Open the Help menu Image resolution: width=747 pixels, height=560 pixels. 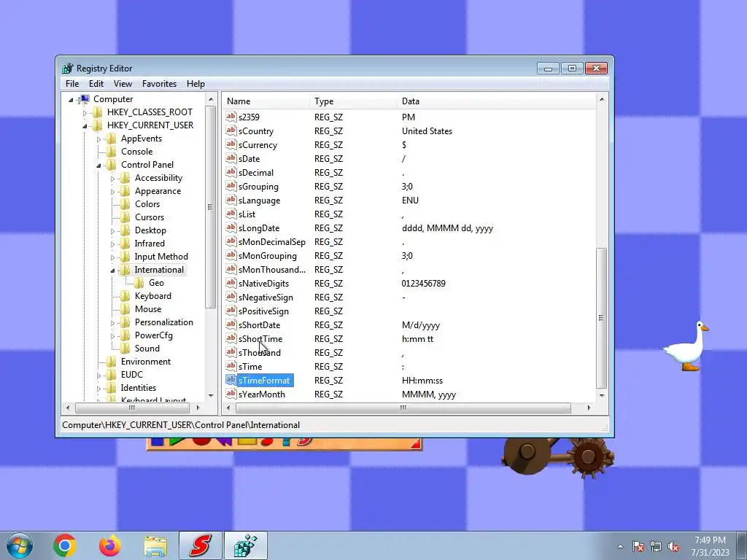point(196,84)
